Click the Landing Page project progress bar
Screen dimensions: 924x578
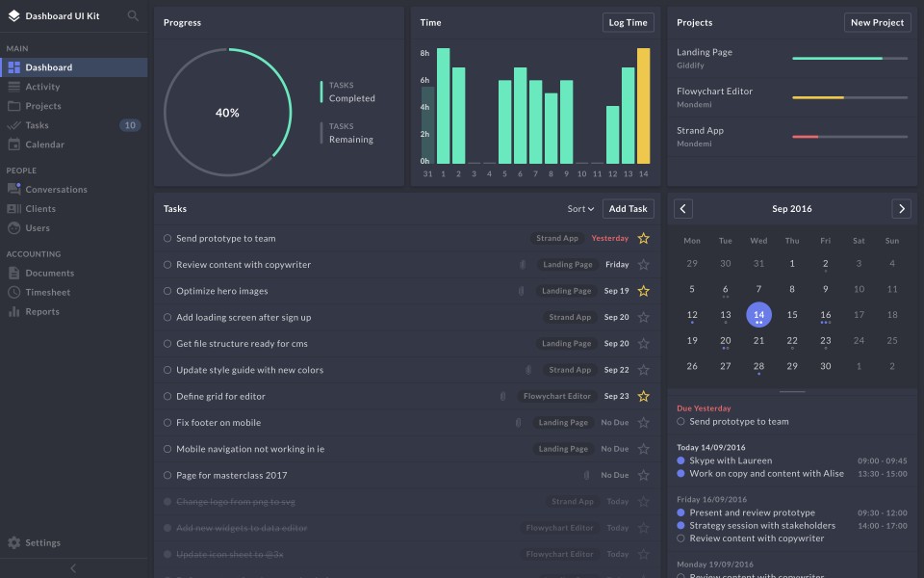(850, 59)
